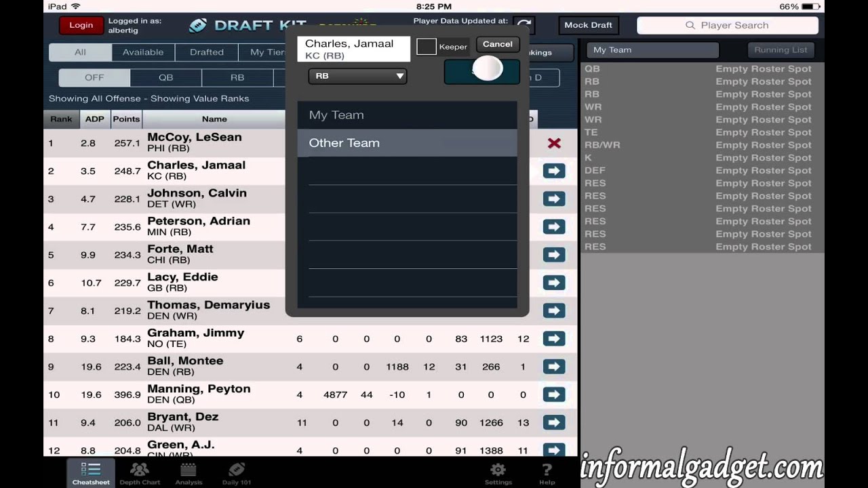Open the Help question mark
This screenshot has width=868, height=488.
tap(547, 473)
